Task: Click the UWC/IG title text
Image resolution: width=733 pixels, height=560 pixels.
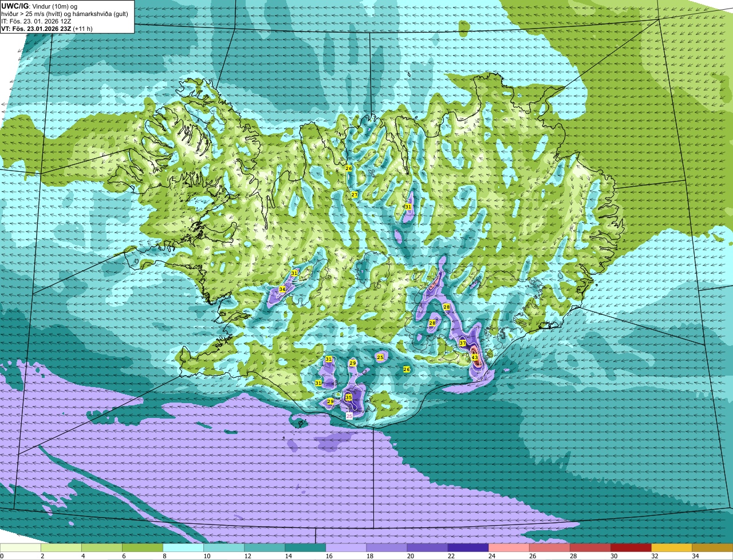Action: [14, 5]
